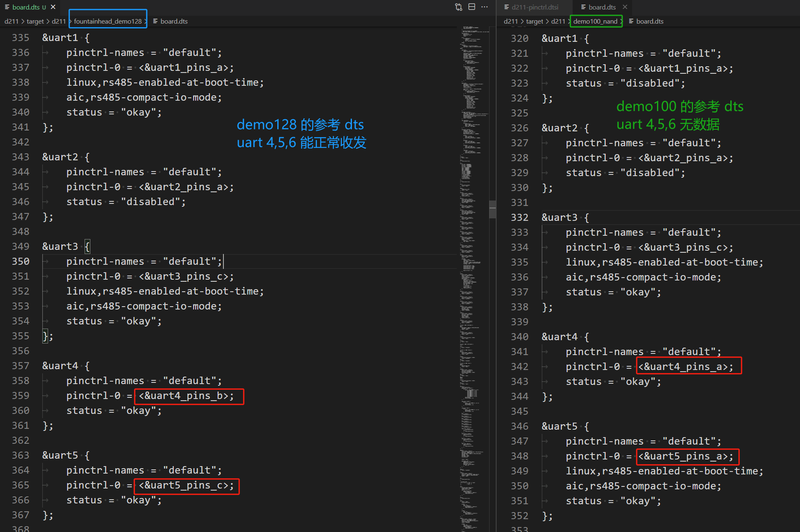
Task: Close the right board.dts tab
Action: coord(625,7)
